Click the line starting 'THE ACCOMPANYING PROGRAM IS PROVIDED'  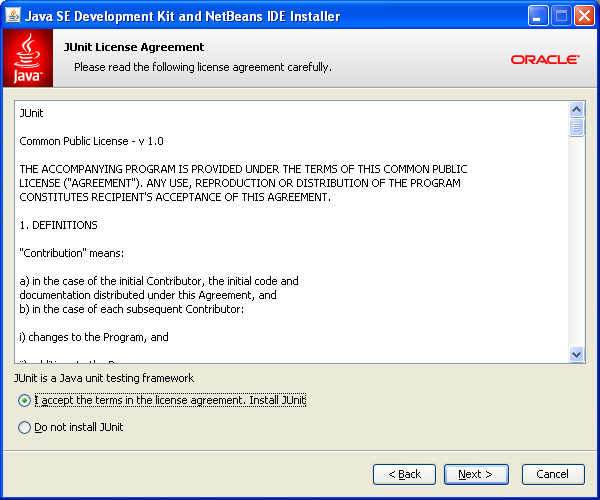click(x=243, y=169)
